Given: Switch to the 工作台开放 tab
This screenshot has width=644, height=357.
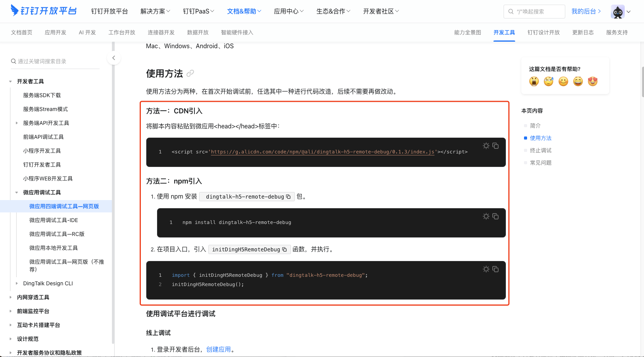Looking at the screenshot, I should pos(122,32).
